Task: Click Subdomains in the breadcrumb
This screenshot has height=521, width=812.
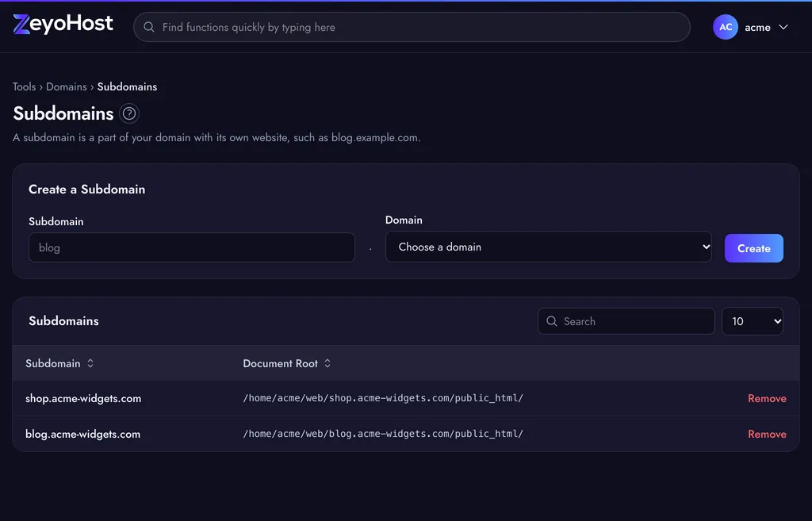Action: pos(127,86)
